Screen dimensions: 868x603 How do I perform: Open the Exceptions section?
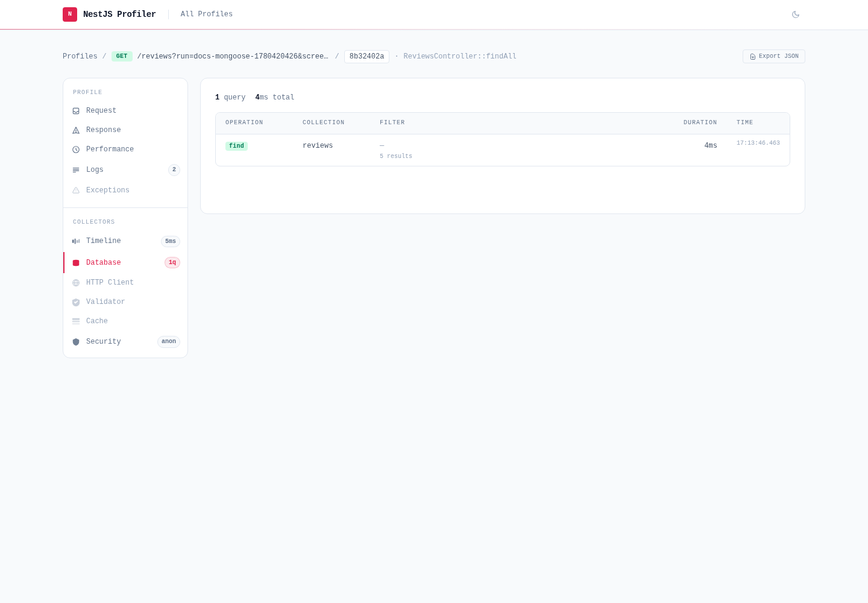125,191
